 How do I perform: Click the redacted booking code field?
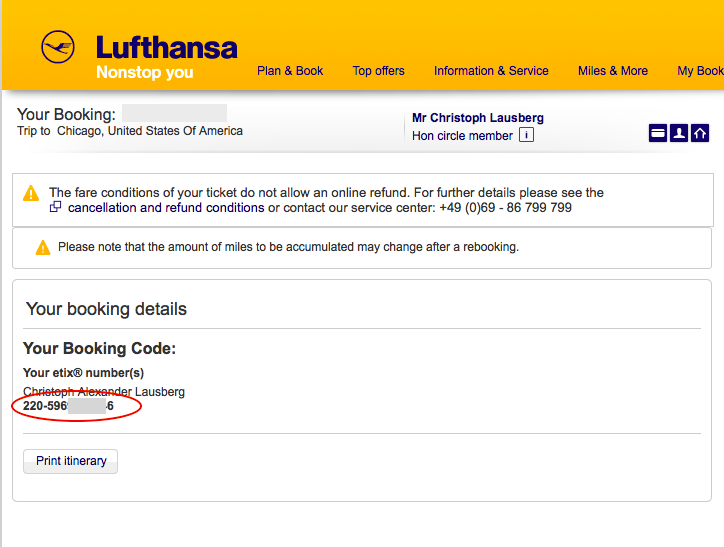[x=174, y=113]
